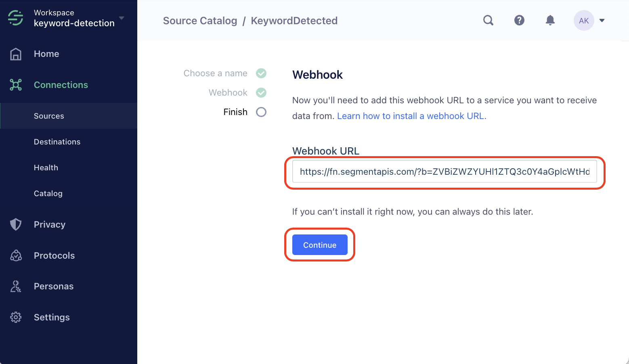Open the Protocols section
Image resolution: width=629 pixels, height=364 pixels.
(x=54, y=255)
